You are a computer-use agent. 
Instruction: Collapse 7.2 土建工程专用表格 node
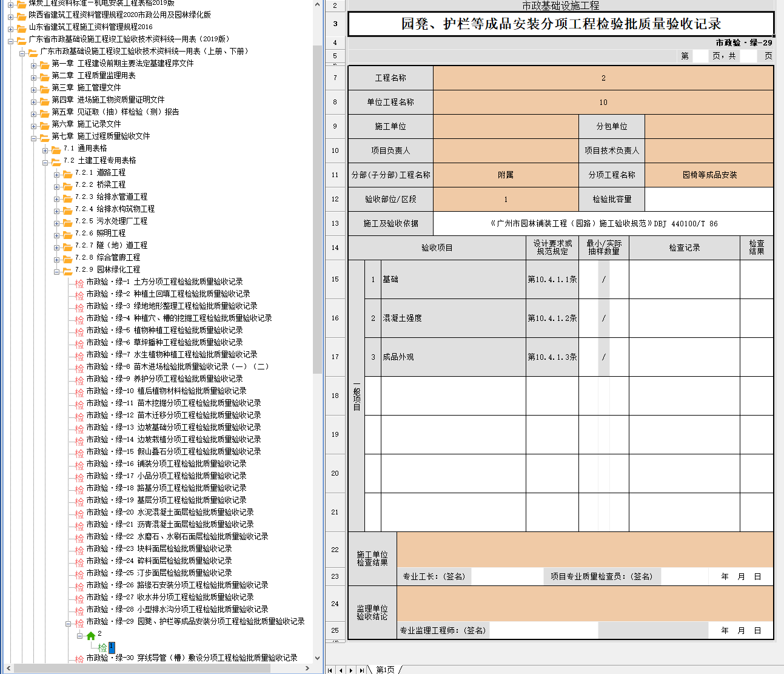point(45,161)
